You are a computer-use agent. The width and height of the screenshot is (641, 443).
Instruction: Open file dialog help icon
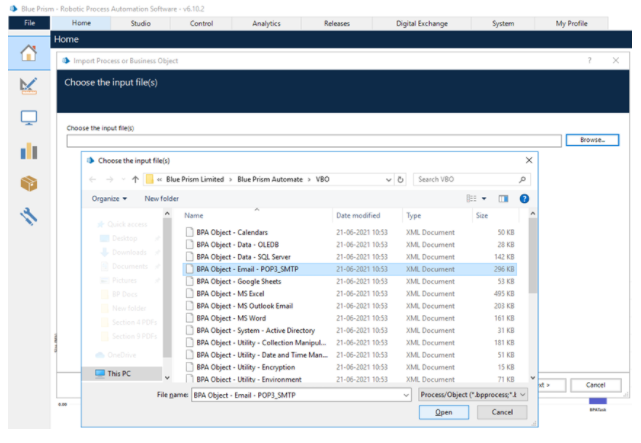pyautogui.click(x=524, y=199)
